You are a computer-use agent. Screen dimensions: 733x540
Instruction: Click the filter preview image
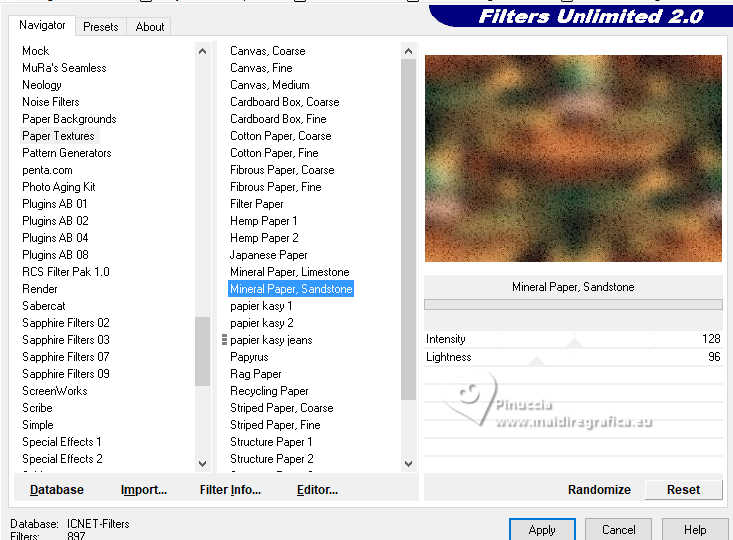point(573,158)
